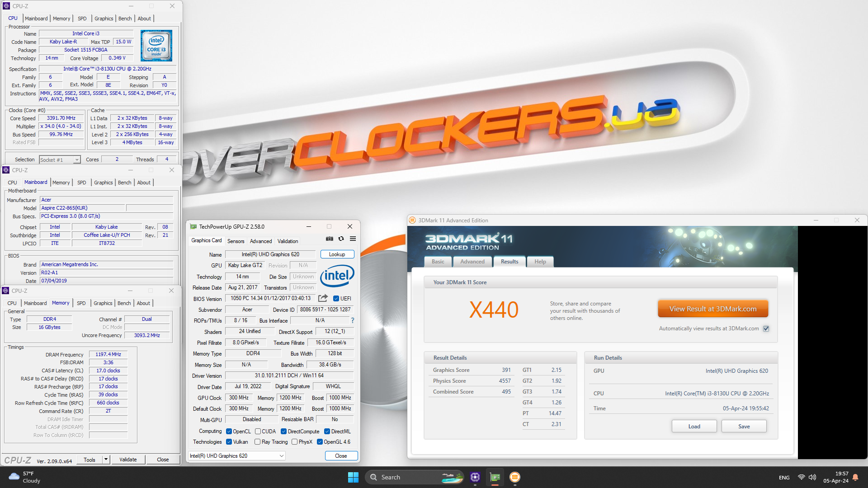The image size is (868, 488).
Task: Toggle the PhysX checkbox
Action: coord(294,442)
